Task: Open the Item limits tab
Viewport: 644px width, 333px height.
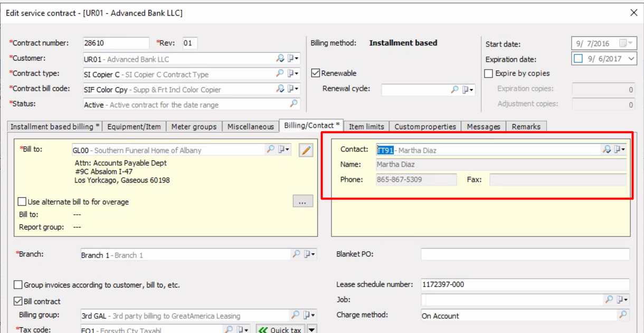Action: (x=367, y=127)
